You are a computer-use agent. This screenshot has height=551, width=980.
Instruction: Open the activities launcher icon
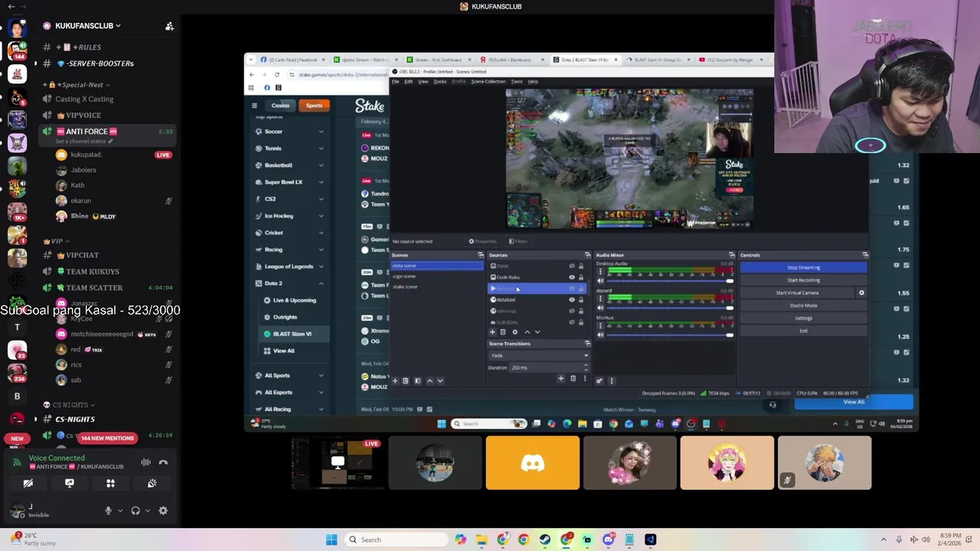point(110,484)
